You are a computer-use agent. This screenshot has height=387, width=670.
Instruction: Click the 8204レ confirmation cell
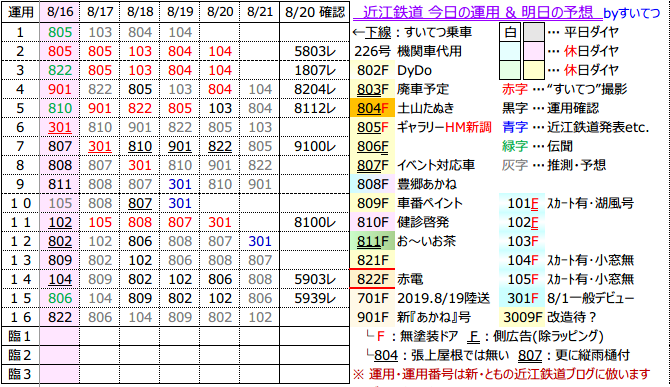[x=315, y=89]
